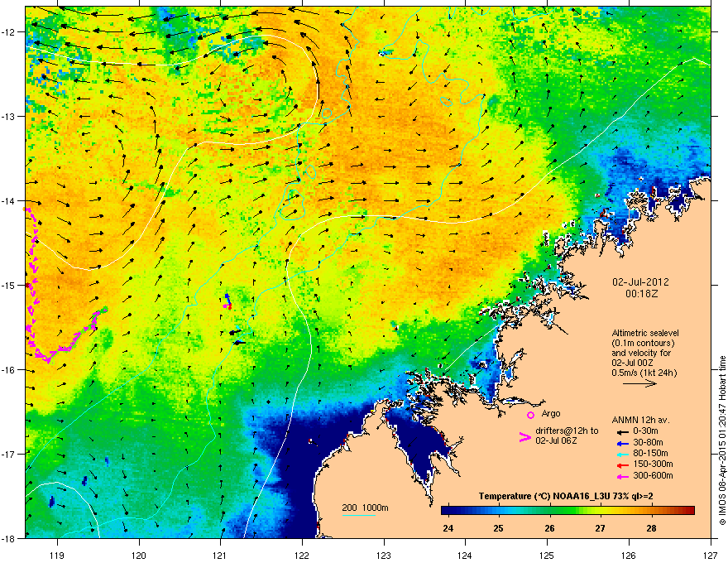Screen dimensions: 728x563
Task: Click the '(0.1m contours)' legend text
Action: pyautogui.click(x=643, y=344)
